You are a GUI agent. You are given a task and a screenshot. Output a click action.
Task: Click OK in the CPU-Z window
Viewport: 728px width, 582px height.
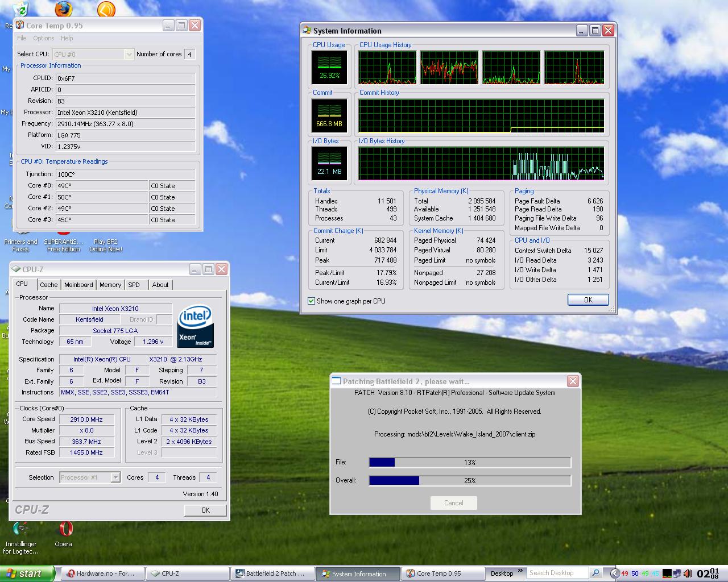205,510
